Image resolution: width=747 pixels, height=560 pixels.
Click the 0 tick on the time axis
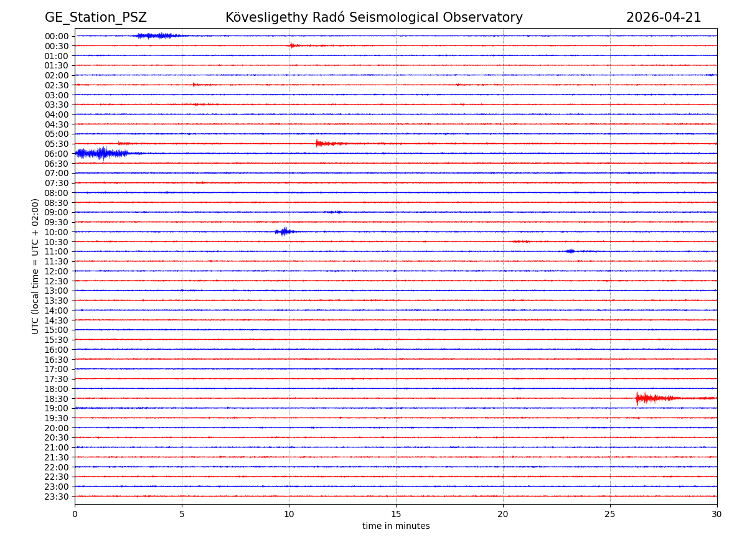[75, 514]
